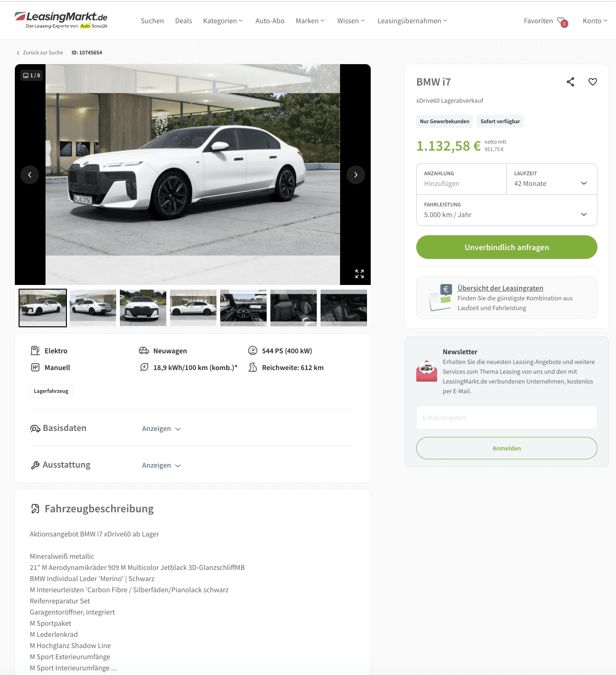Open the Leasingübernahmen menu
The width and height of the screenshot is (616, 675).
point(413,21)
